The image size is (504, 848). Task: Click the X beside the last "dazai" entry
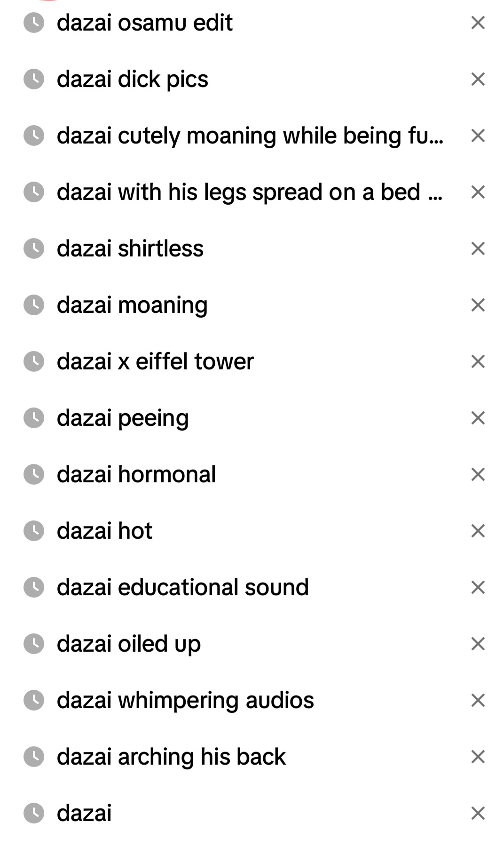click(478, 813)
